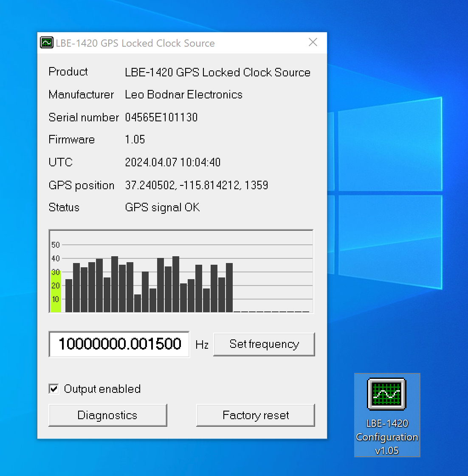Click the GPS position coordinates value
The height and width of the screenshot is (476, 468).
197,185
